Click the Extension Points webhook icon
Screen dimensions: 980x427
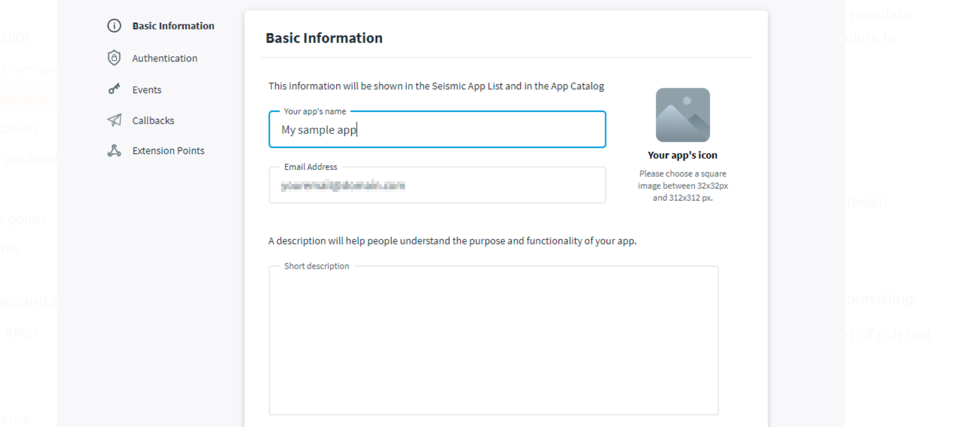[114, 150]
